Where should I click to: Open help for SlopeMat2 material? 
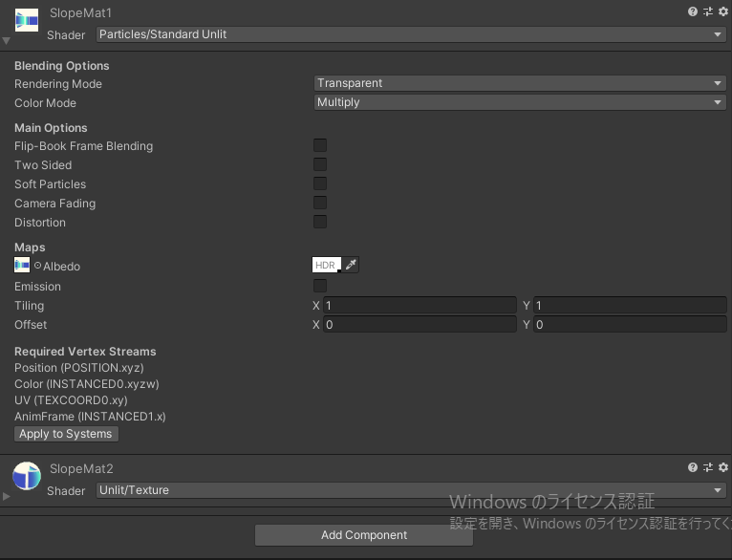[692, 467]
